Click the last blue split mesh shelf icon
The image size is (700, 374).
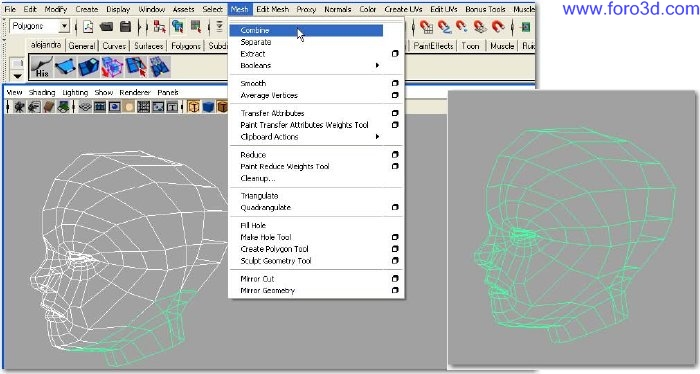pos(159,67)
